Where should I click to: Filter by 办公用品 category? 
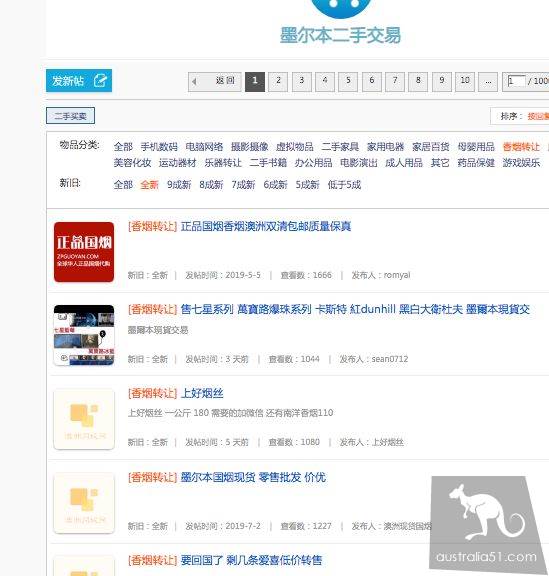coord(313,163)
